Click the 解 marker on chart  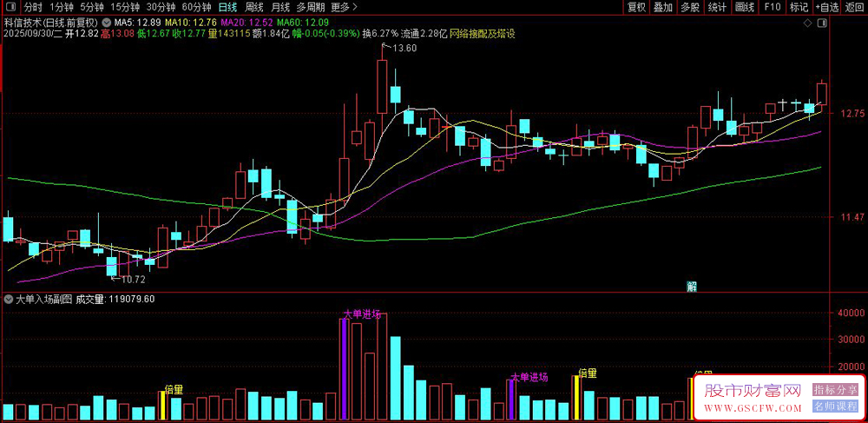tap(692, 287)
